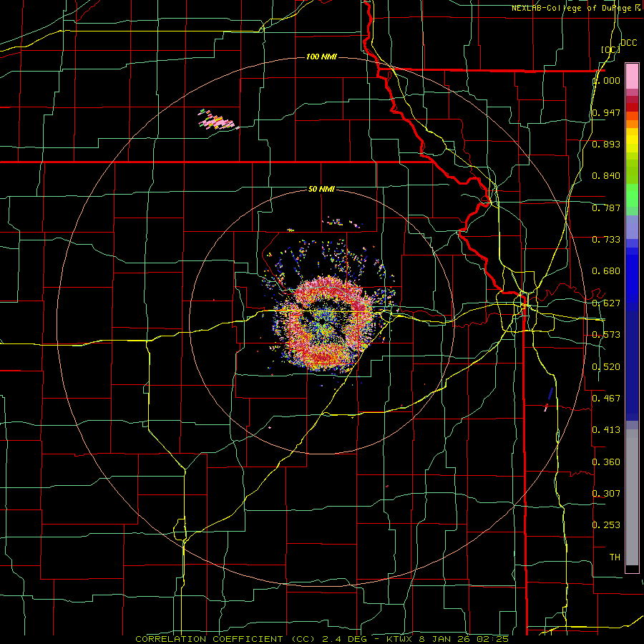The height and width of the screenshot is (644, 644).
Task: Click the 0.360 value on the scale
Action: pos(606,462)
